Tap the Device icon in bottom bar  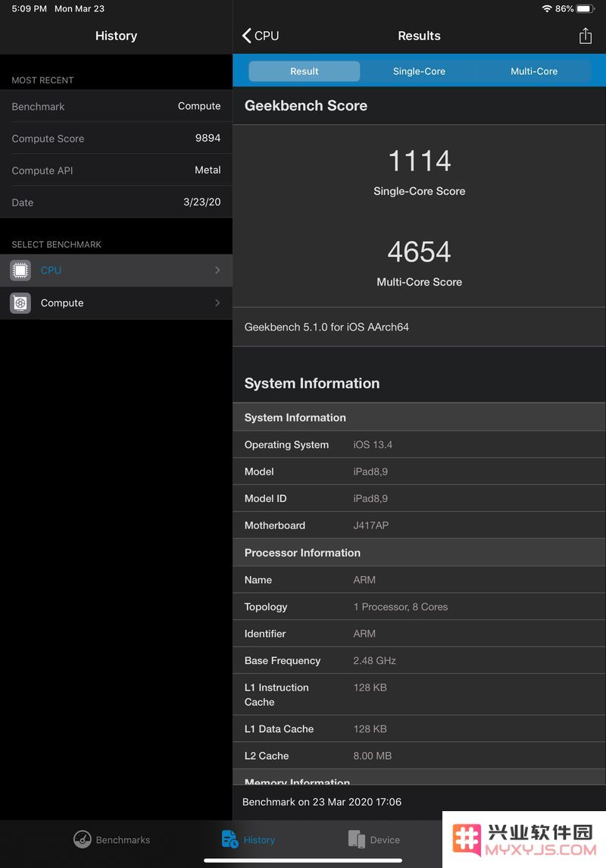(357, 839)
